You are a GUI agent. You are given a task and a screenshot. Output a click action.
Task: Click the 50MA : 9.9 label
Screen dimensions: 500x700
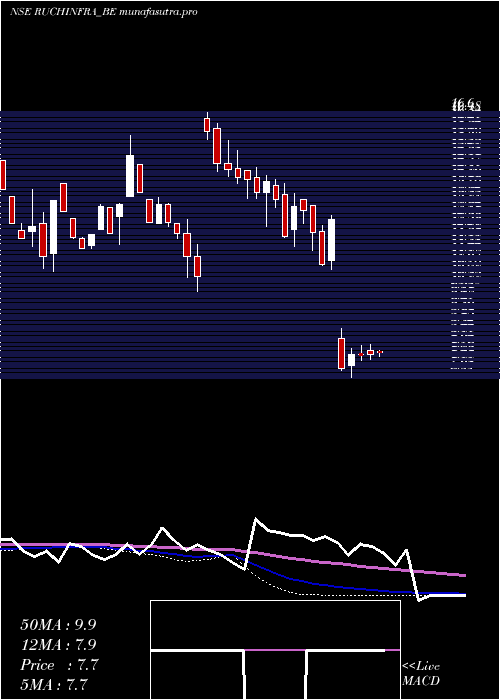(x=58, y=625)
